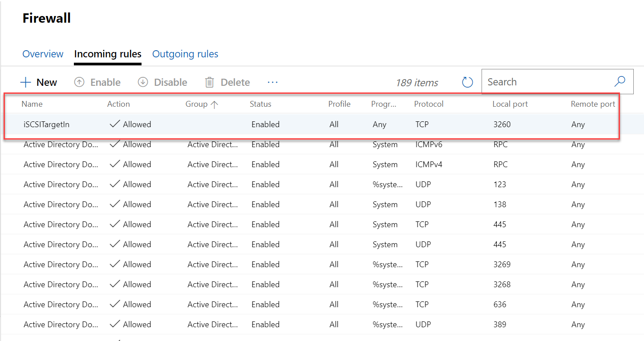Click the magnifier search icon
This screenshot has width=644, height=341.
620,81
